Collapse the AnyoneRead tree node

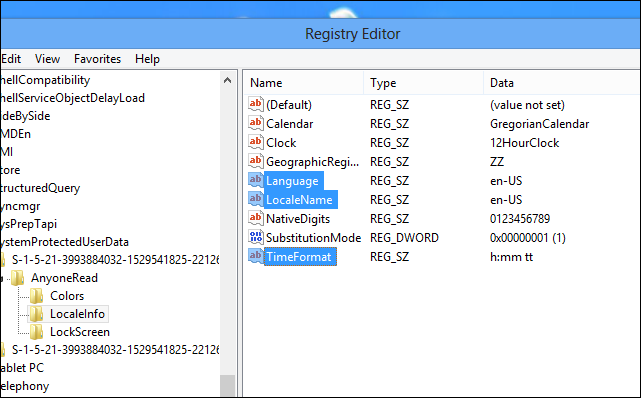[2, 279]
